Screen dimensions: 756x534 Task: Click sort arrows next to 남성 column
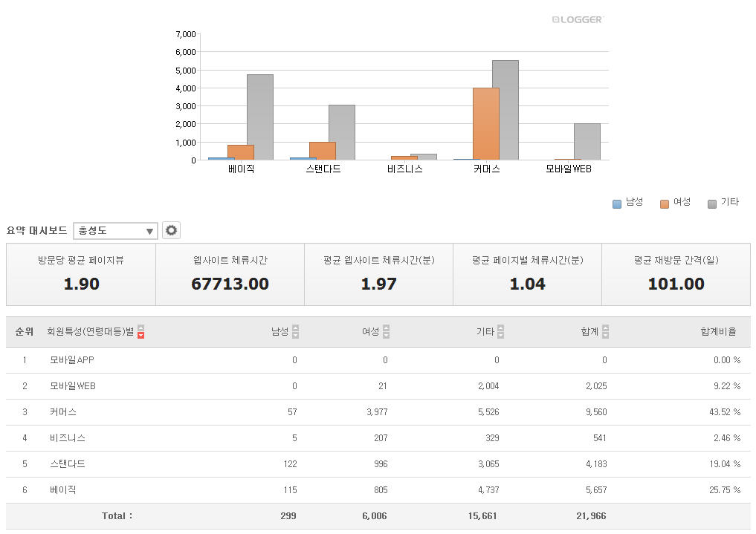[x=295, y=332]
